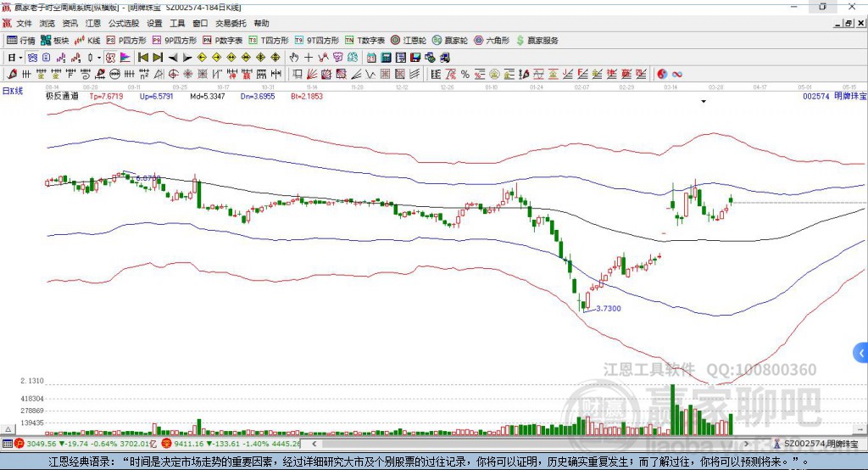Move chart left with black arrow

coord(173,58)
